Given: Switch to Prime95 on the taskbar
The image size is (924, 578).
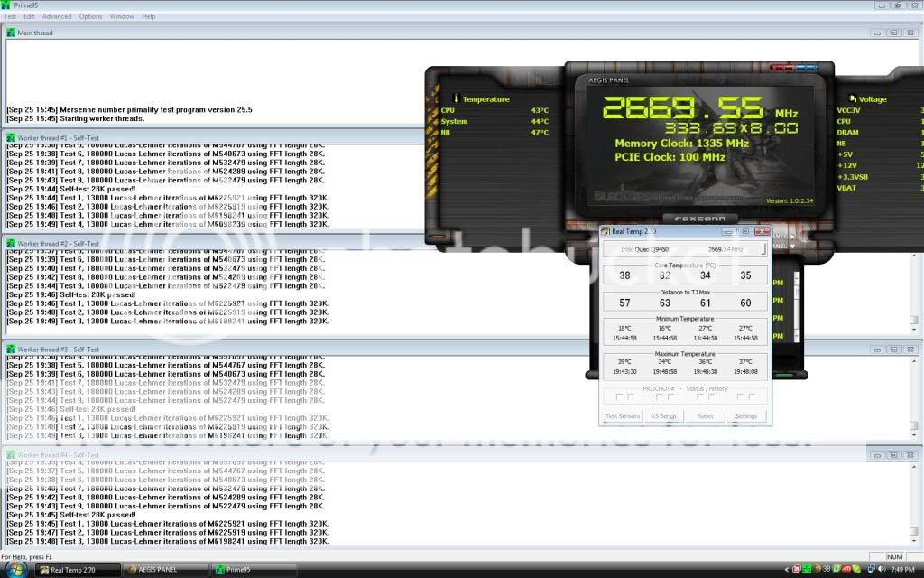Looking at the screenshot, I should point(254,570).
